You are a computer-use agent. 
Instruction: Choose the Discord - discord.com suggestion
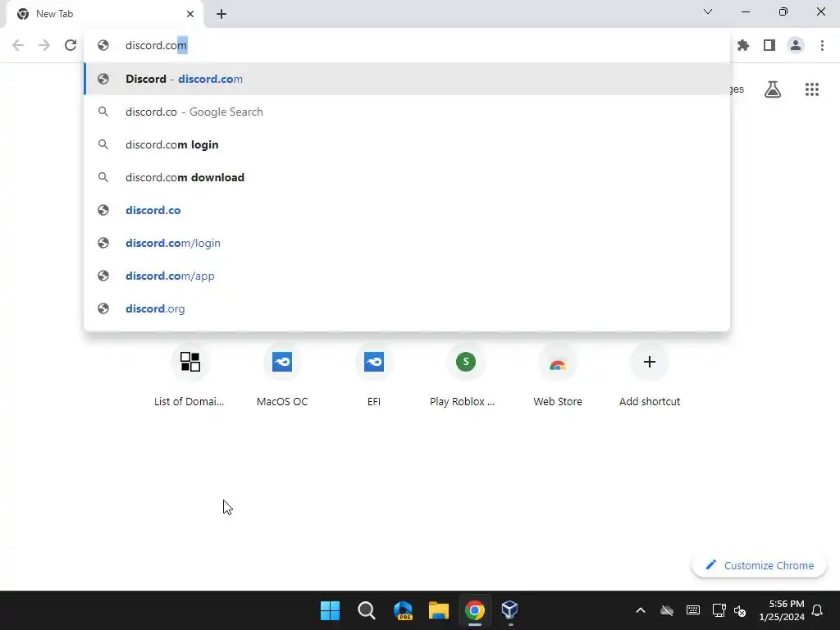407,79
